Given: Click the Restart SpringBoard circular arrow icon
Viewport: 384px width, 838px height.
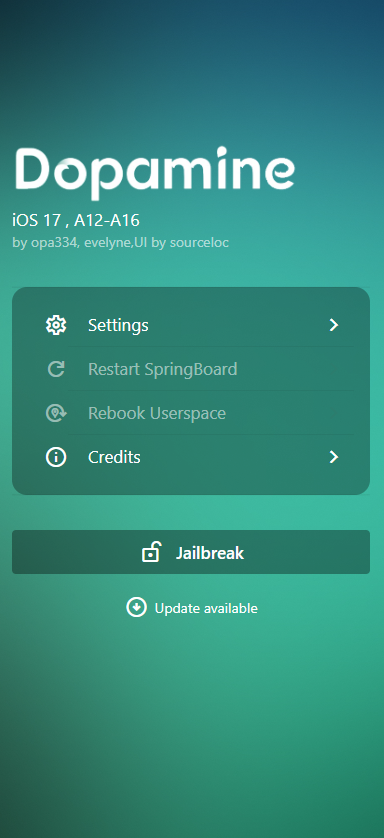Looking at the screenshot, I should tap(56, 369).
